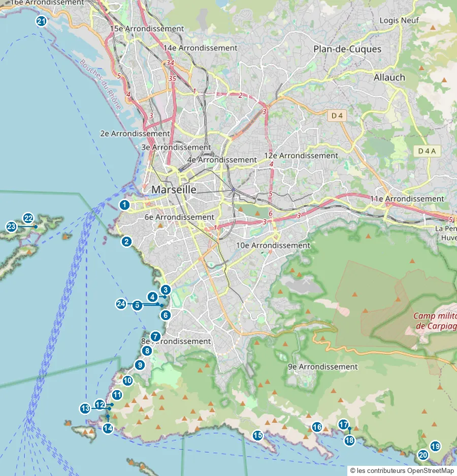Click the 6e Arrondissement label
Image resolution: width=457 pixels, height=476 pixels.
(x=179, y=217)
